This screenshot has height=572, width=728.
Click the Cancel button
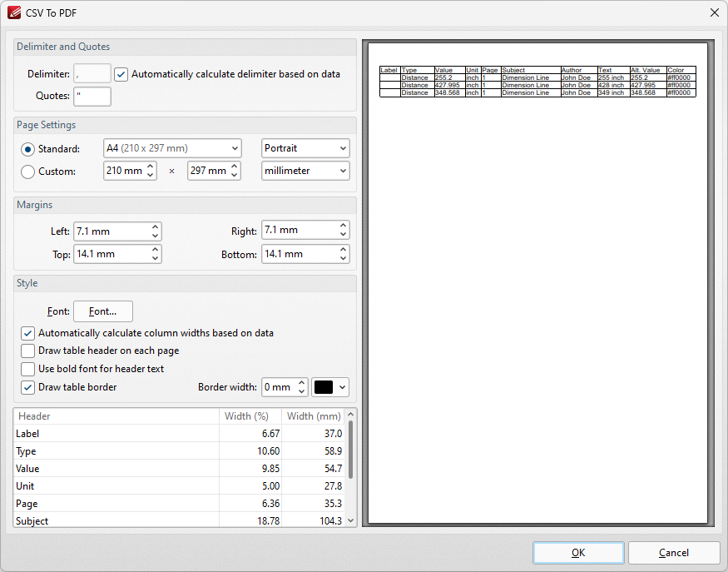[x=674, y=553]
